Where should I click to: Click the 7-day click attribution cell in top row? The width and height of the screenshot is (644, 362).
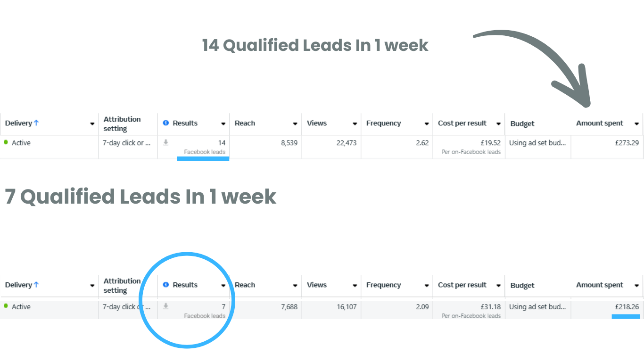coord(127,143)
